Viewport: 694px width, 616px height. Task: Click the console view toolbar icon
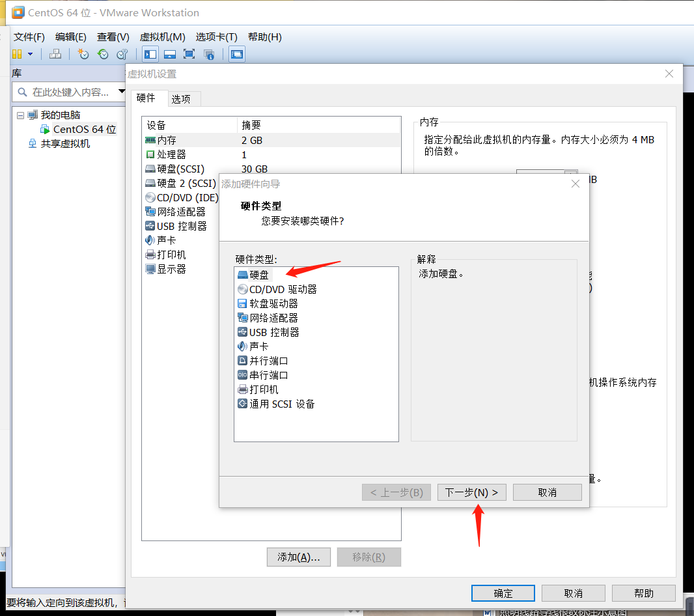[237, 55]
